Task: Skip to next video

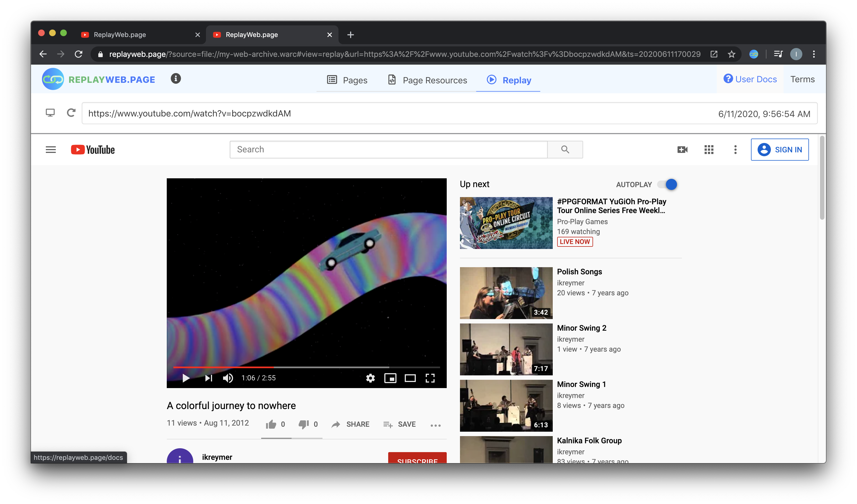Action: 208,378
